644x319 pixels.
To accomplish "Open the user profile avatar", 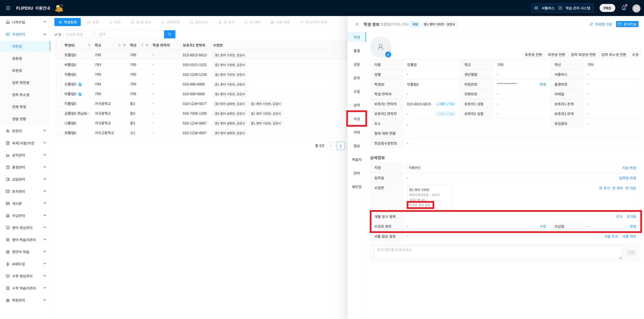I will pyautogui.click(x=636, y=8).
